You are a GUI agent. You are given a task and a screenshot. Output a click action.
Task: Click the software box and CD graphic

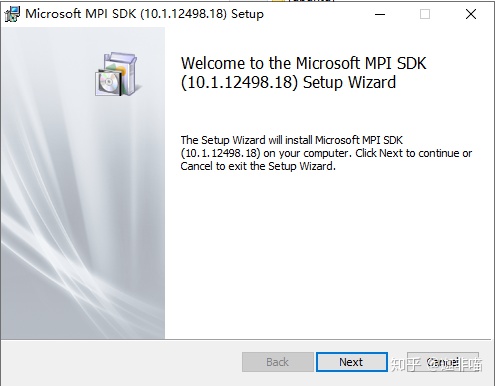(119, 74)
